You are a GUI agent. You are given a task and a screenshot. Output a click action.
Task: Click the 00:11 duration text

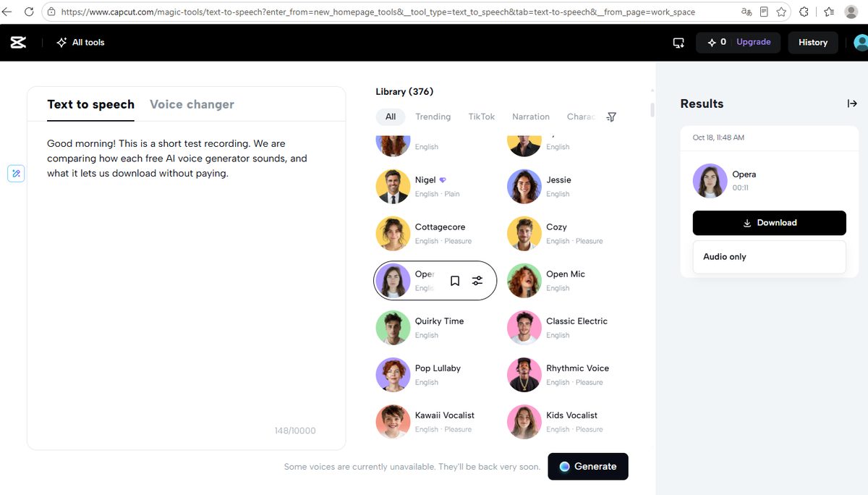[740, 187]
